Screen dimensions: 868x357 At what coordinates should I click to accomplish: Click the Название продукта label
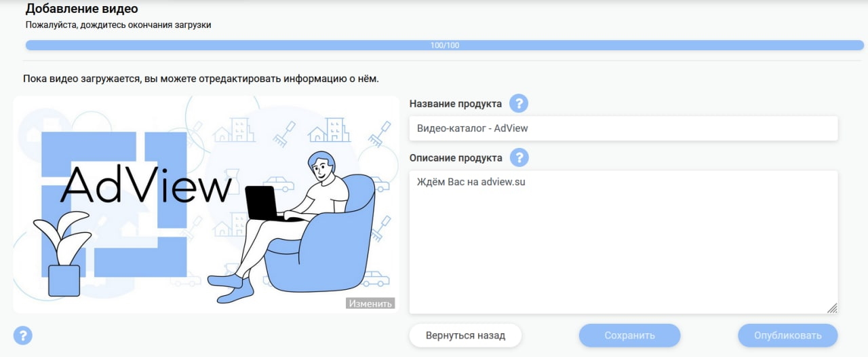point(456,104)
